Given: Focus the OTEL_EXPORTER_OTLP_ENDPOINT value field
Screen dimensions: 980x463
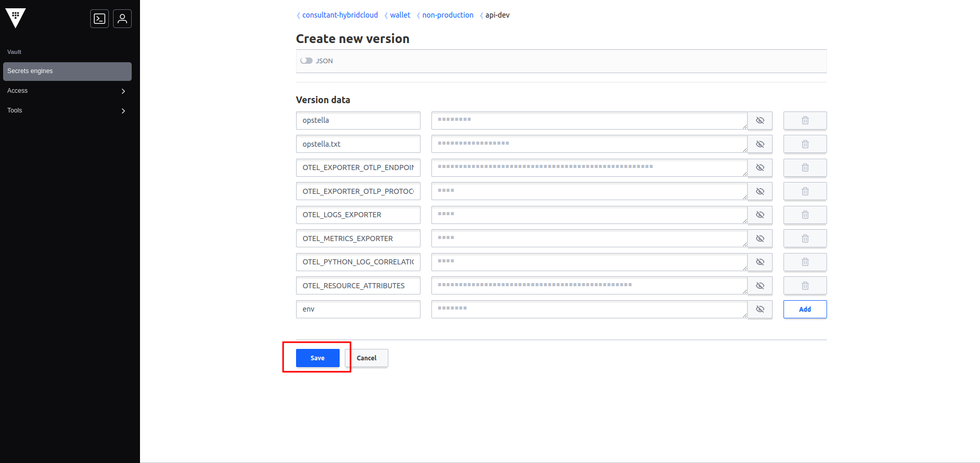Looking at the screenshot, I should (590, 167).
